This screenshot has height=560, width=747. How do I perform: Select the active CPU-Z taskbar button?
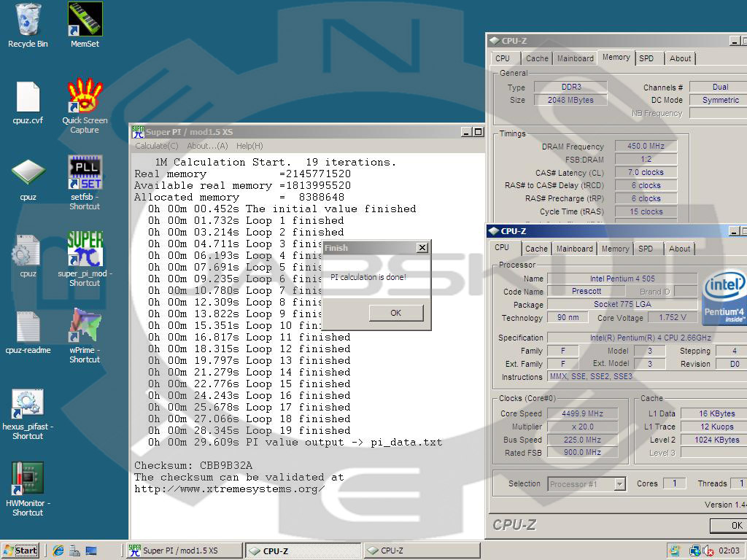[303, 551]
